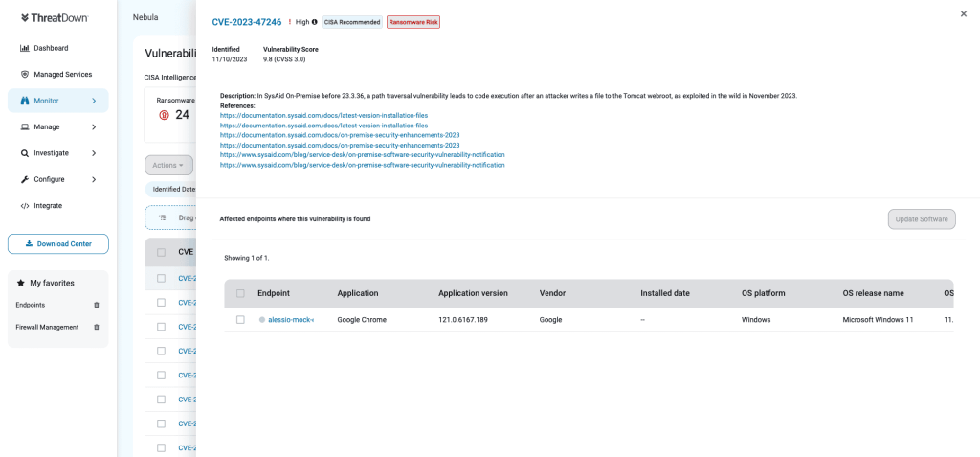Check the second CVE row checkbox
This screenshot has height=457, width=980.
click(161, 303)
